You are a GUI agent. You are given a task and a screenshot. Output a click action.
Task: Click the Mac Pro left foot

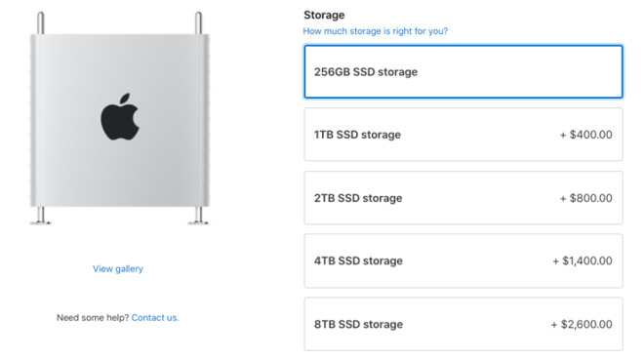pos(41,216)
